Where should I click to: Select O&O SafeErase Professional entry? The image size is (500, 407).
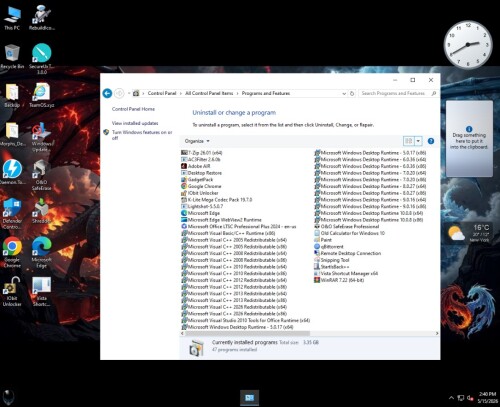pos(347,226)
